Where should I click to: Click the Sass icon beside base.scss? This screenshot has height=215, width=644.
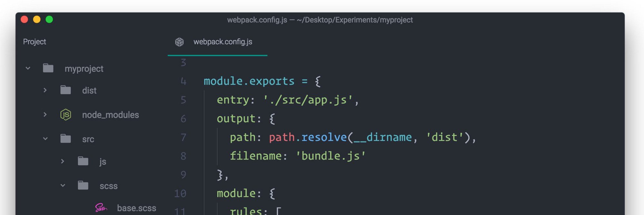tap(101, 208)
